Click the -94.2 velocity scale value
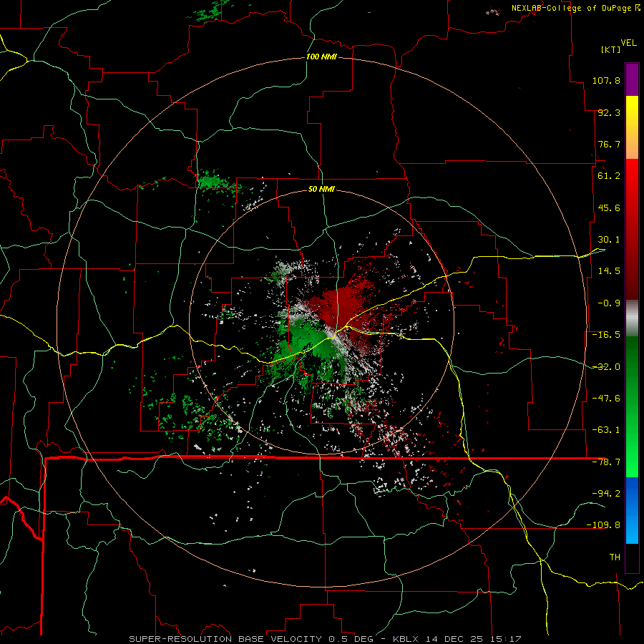The image size is (644, 644). tap(606, 494)
